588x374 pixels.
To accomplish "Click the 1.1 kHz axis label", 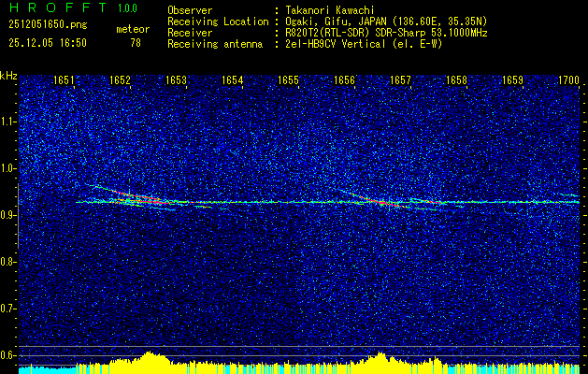I will 8,122.
